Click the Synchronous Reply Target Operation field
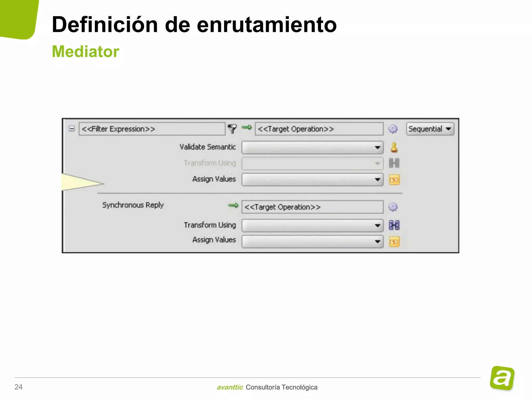The width and height of the screenshot is (532, 399). [312, 207]
